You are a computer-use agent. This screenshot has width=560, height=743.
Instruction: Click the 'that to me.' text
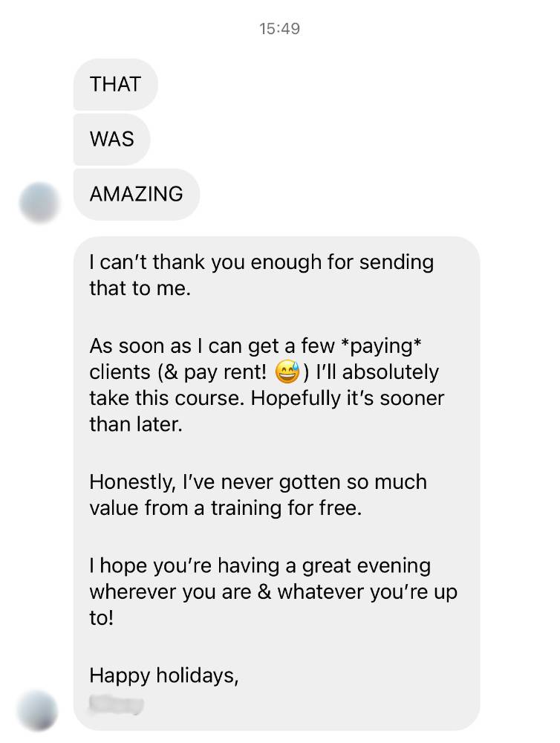[140, 288]
